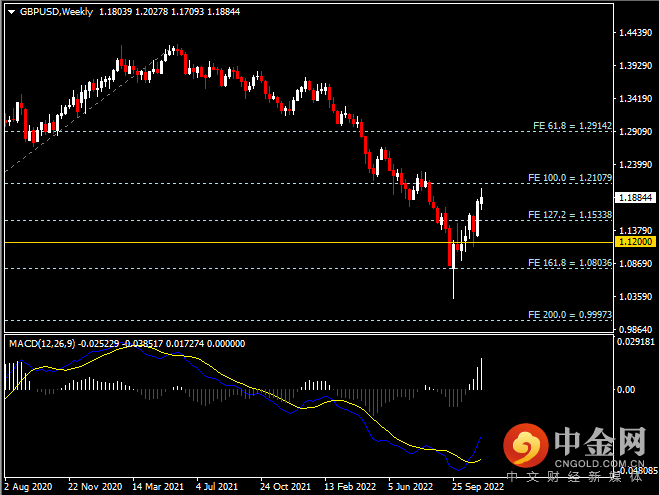Click the 24 Oct 2021 date label
The height and width of the screenshot is (495, 660).
(285, 487)
